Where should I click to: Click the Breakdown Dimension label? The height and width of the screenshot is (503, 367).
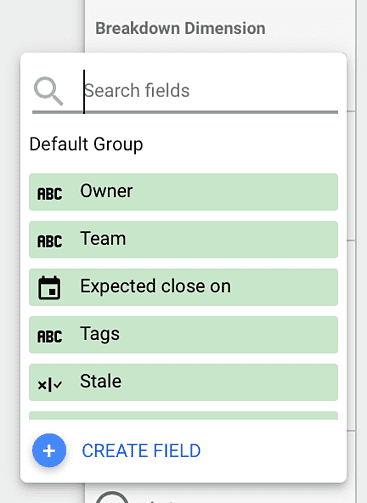pos(180,28)
